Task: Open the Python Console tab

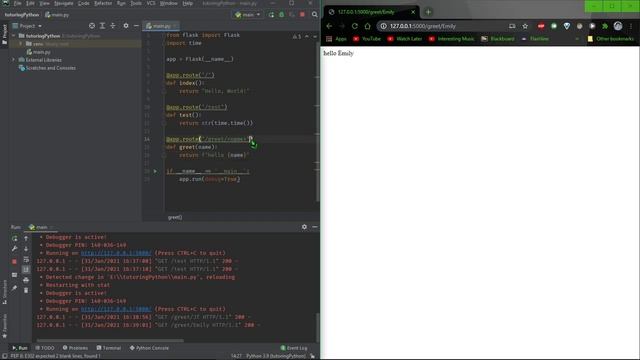Action: pos(149,348)
